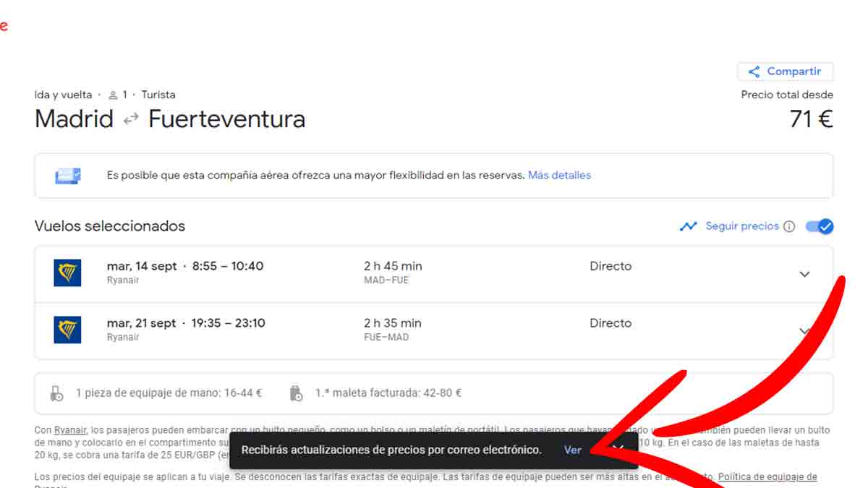Click Ver in the price updates notification
The height and width of the screenshot is (488, 868).
point(572,450)
